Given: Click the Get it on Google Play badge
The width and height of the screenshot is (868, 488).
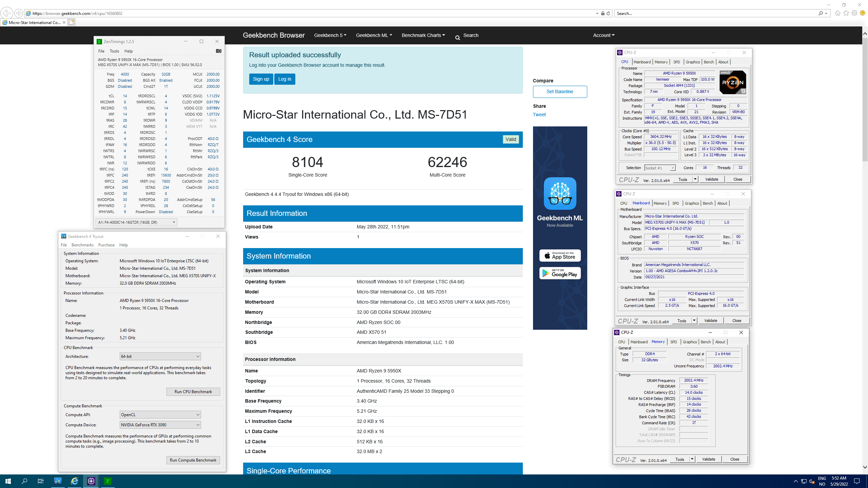Looking at the screenshot, I should 560,273.
